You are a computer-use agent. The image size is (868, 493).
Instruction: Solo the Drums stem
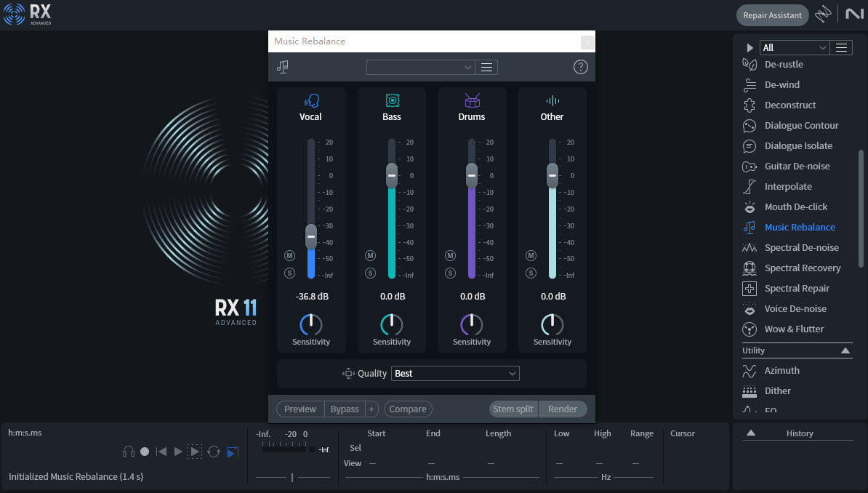click(x=450, y=273)
